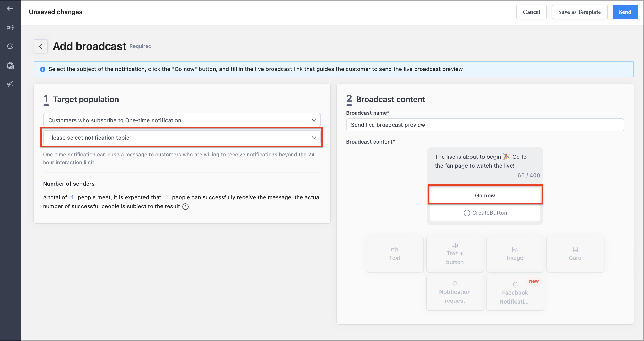Click the Notification request bell icon
644x341 pixels.
tap(455, 284)
